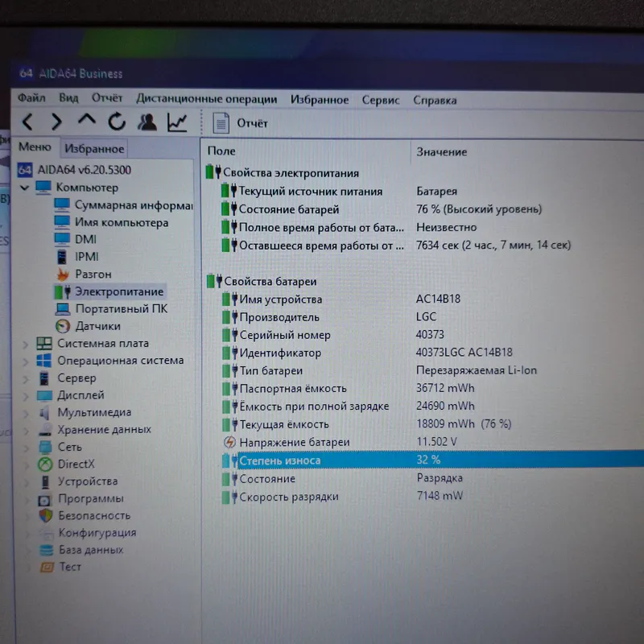
Task: Expand the Мультимедиа tree node
Action: tap(26, 413)
